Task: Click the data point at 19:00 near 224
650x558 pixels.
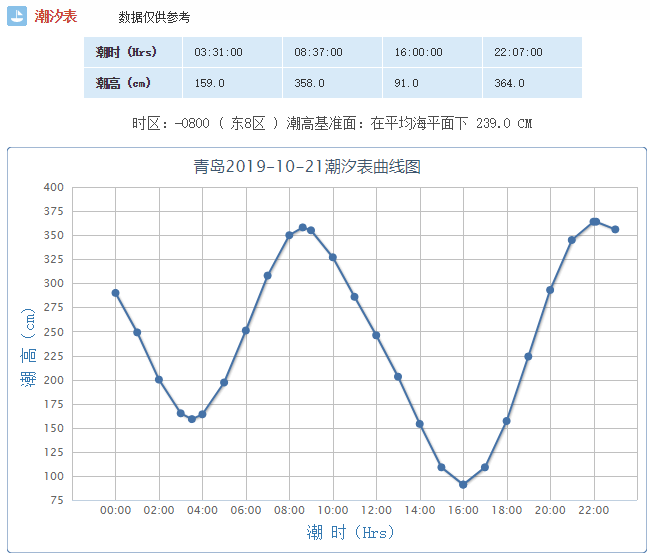Action: point(528,357)
